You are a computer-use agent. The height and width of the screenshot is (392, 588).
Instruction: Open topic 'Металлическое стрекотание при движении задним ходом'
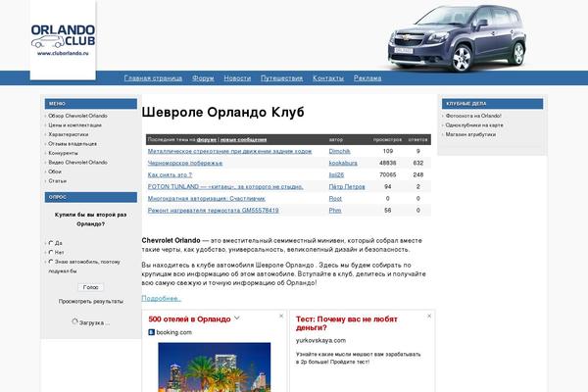tap(229, 151)
